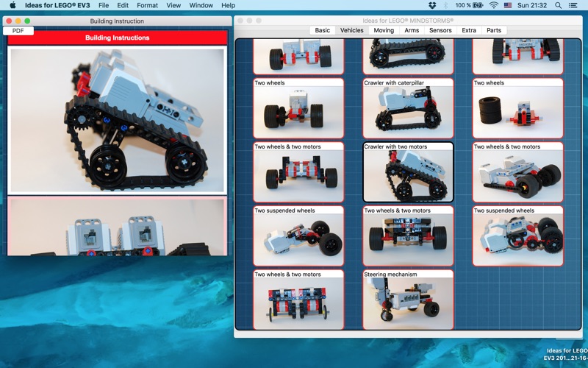Open the Help menu

(228, 5)
